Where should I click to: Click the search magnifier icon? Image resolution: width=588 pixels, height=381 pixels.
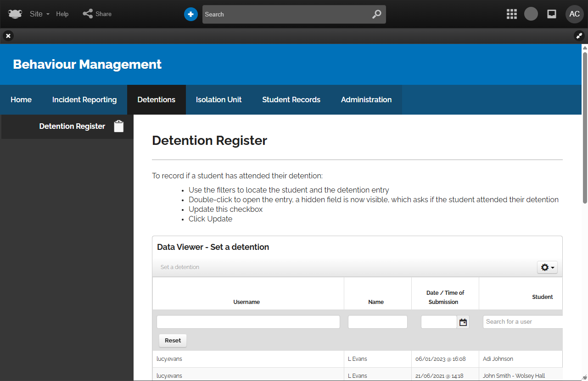point(376,14)
